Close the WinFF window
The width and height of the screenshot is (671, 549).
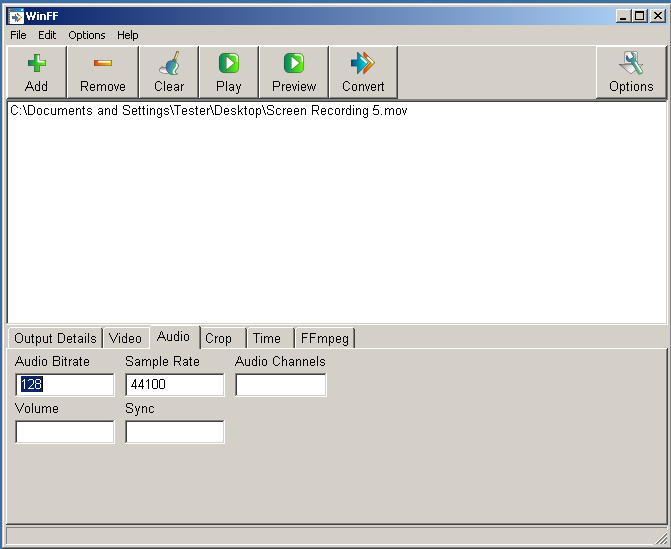point(658,16)
